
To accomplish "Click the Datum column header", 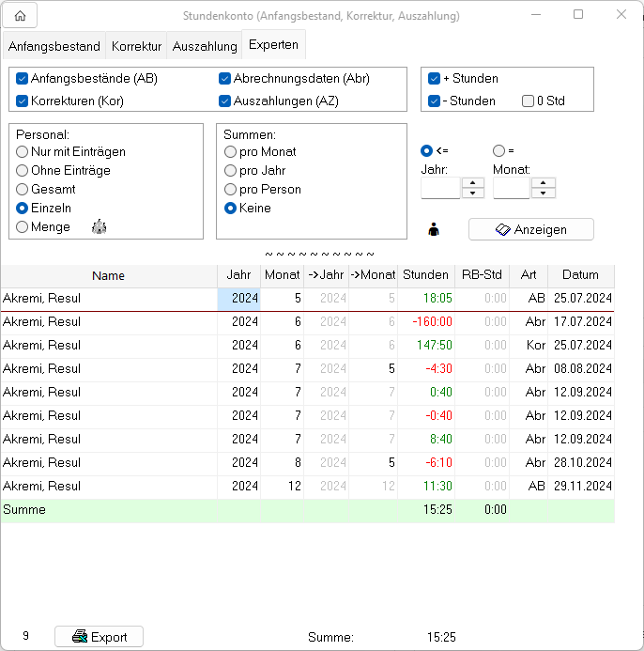I will 580,275.
